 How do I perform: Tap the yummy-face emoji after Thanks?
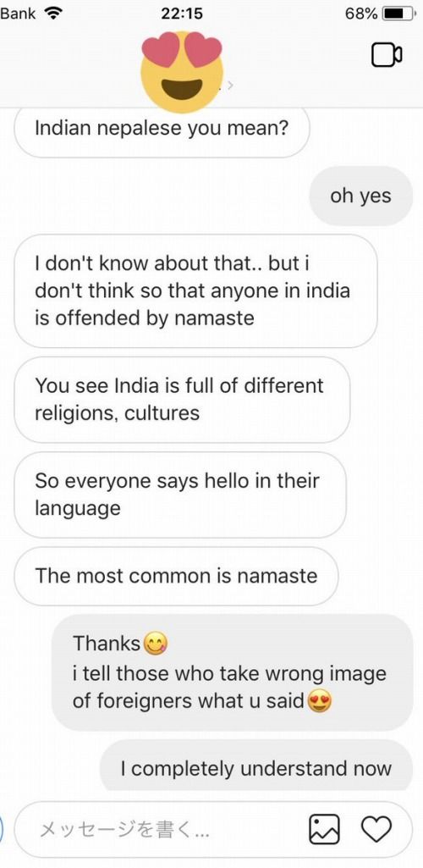click(155, 644)
